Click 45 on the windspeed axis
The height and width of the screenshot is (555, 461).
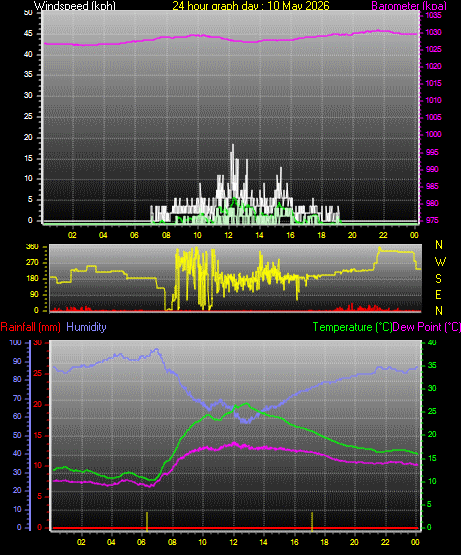coord(28,34)
